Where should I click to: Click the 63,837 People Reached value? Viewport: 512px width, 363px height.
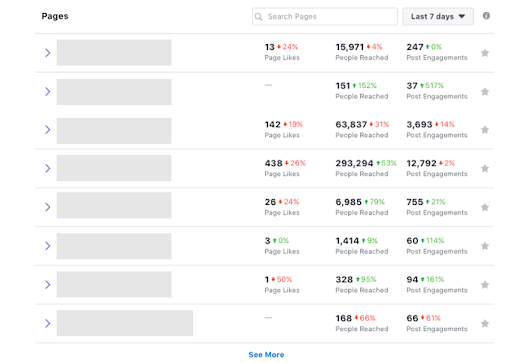(x=351, y=124)
